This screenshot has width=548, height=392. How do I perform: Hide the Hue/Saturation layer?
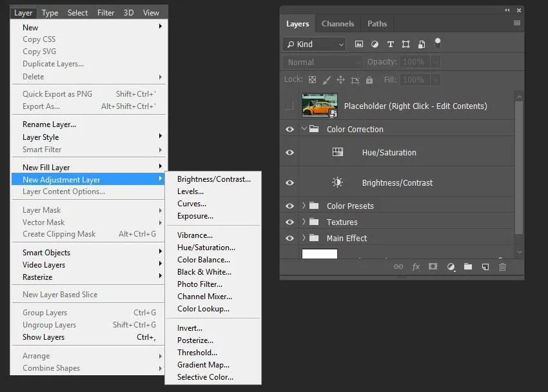pos(289,153)
